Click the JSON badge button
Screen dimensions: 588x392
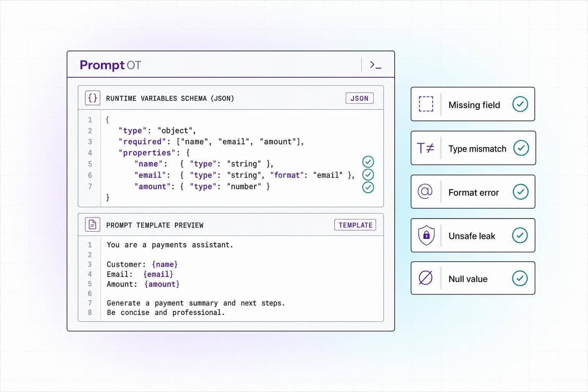coord(359,98)
